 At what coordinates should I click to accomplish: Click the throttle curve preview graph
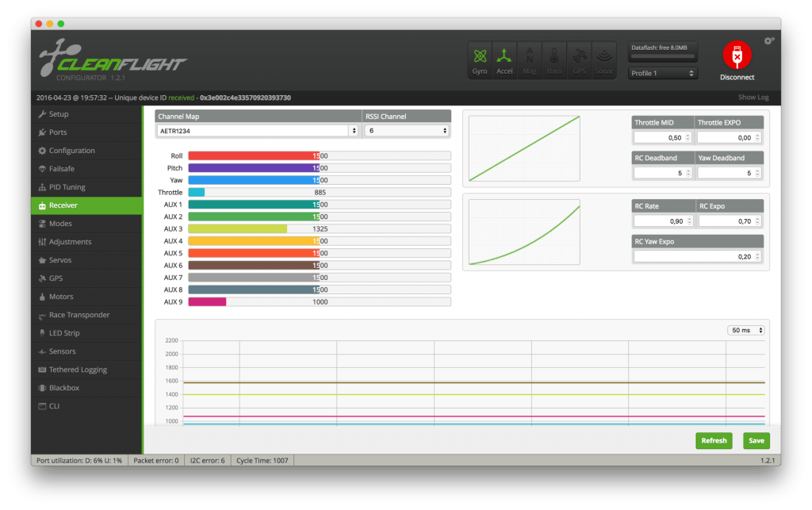[x=524, y=148]
